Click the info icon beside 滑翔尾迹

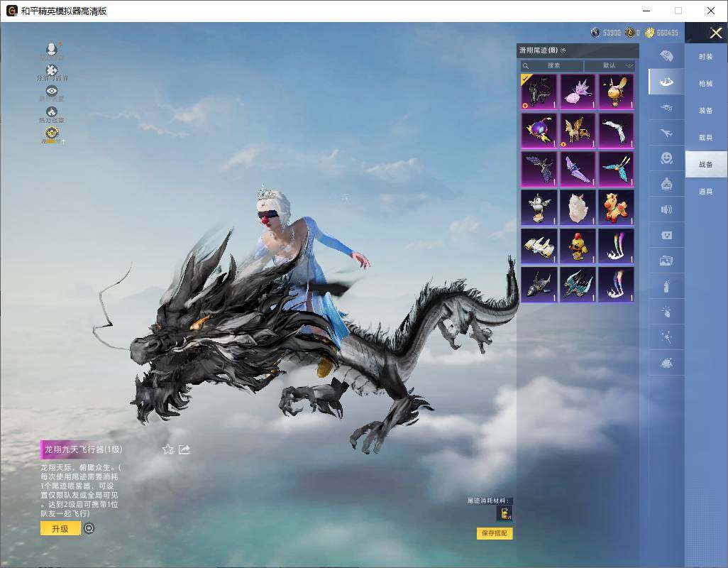[x=563, y=50]
